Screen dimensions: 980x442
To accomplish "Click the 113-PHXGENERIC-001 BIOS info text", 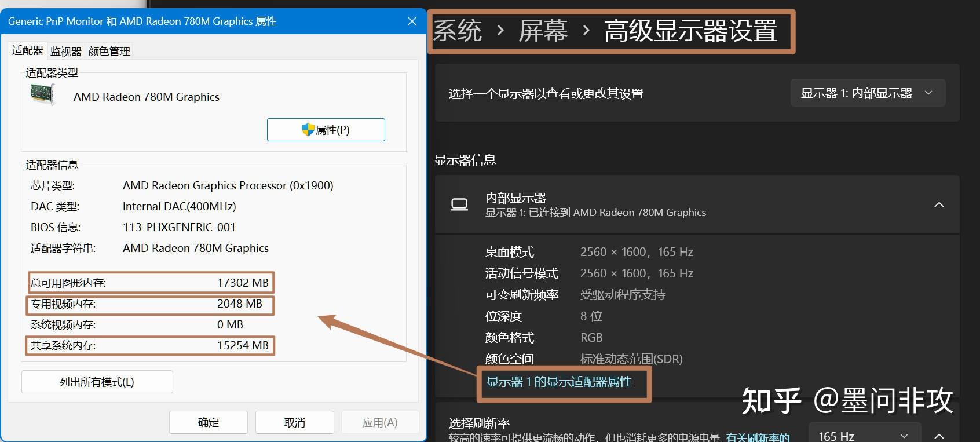I will tap(179, 227).
